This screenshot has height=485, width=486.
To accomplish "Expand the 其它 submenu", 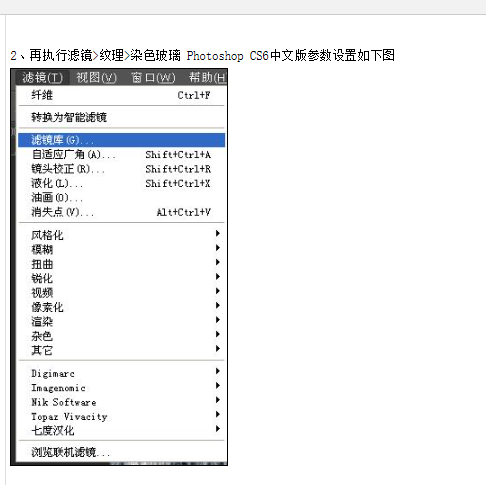I will coord(122,350).
